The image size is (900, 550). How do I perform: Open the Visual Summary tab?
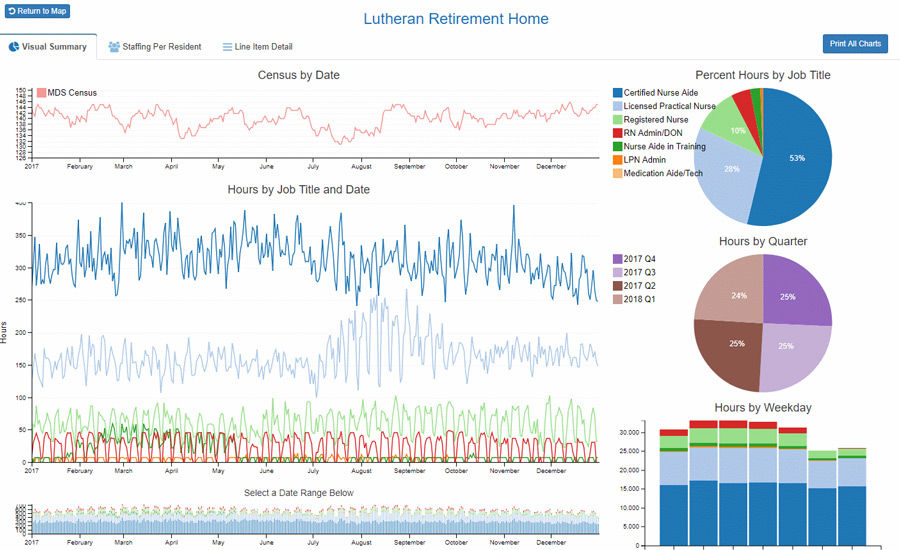[48, 47]
